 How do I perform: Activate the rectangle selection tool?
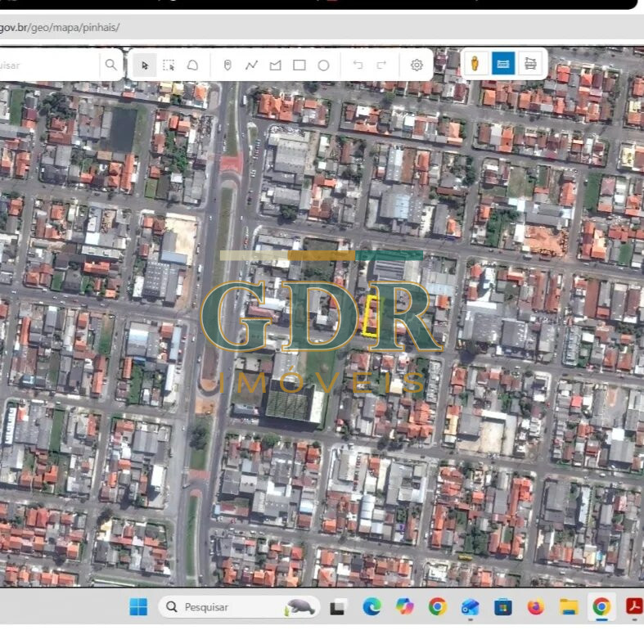[169, 65]
